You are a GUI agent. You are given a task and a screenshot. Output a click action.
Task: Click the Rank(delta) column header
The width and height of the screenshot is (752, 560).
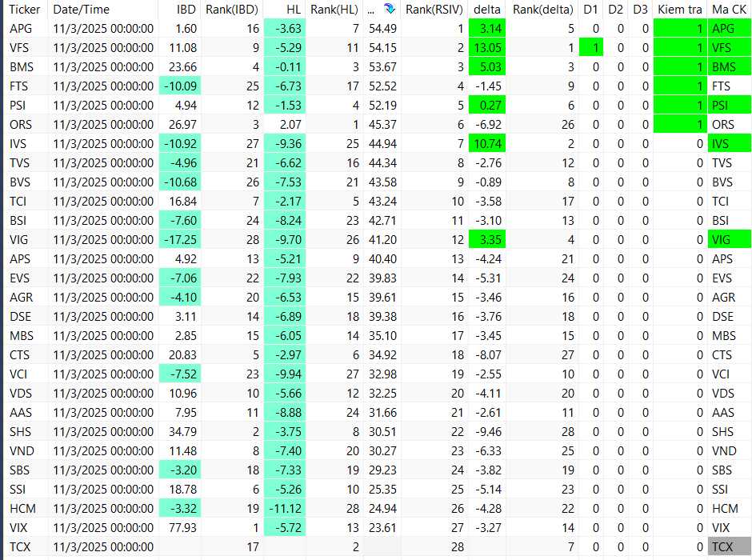pos(543,9)
